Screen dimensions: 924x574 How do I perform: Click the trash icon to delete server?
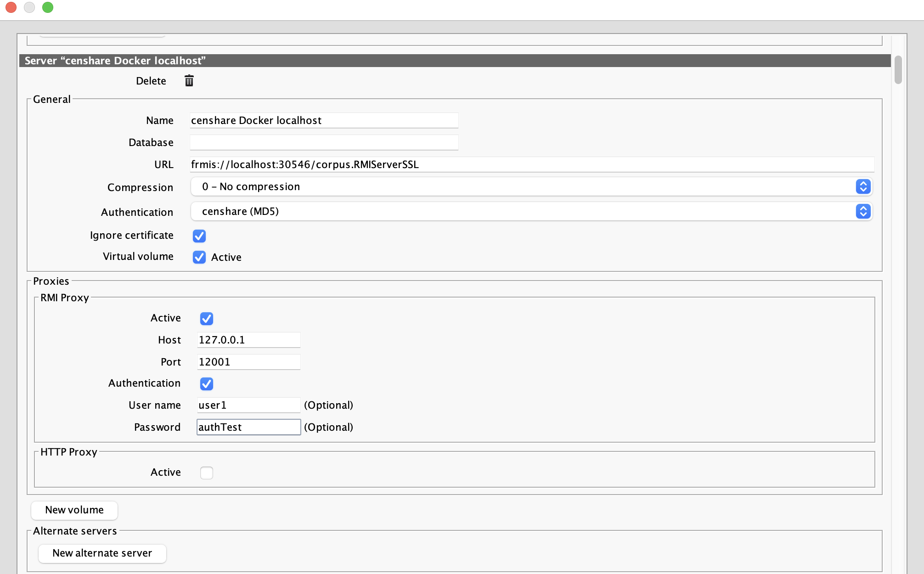189,81
